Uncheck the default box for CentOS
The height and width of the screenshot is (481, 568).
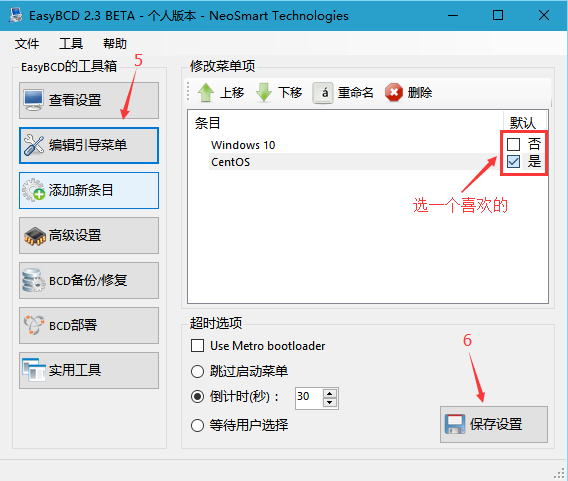pos(513,162)
